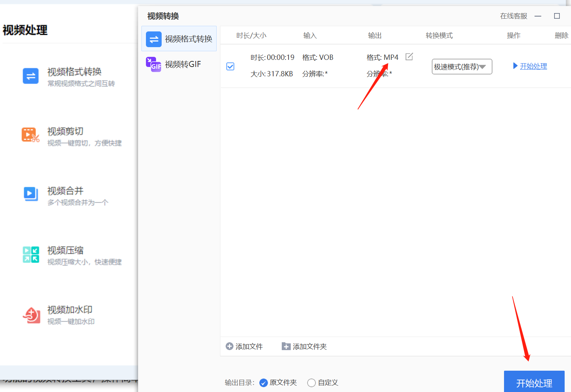The height and width of the screenshot is (392, 571).
Task: Choose 自定义 as the output directory
Action: (311, 383)
